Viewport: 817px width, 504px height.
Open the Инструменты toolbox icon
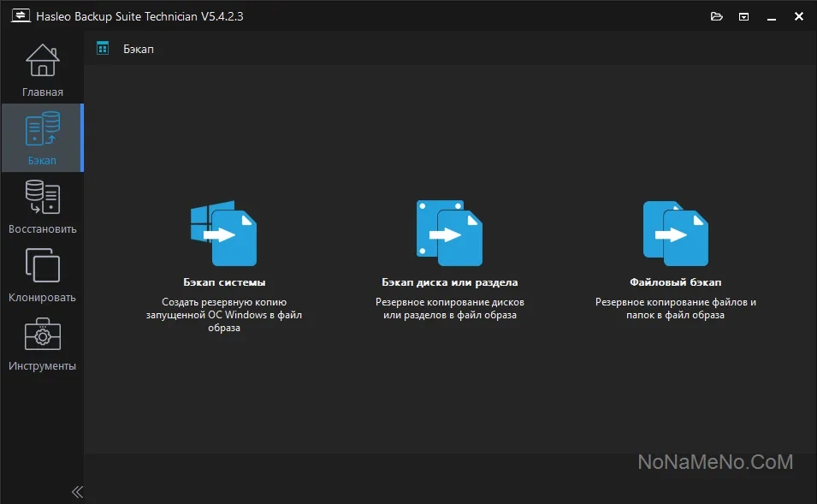(42, 334)
